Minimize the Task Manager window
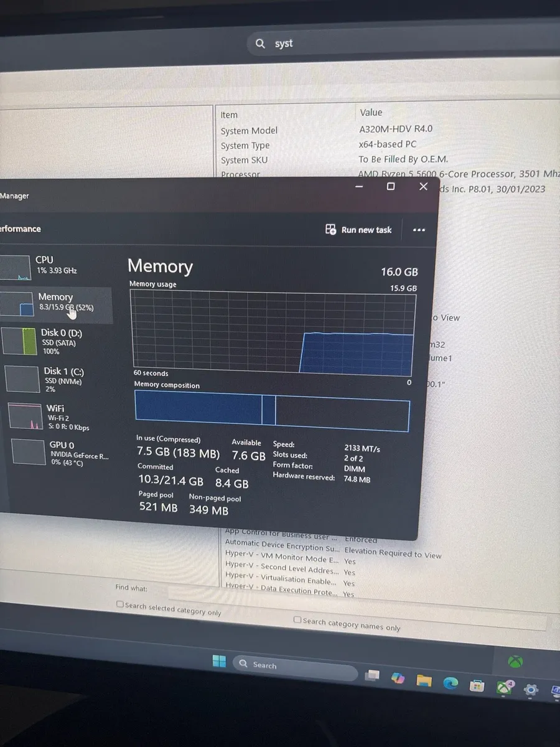 pyautogui.click(x=360, y=186)
